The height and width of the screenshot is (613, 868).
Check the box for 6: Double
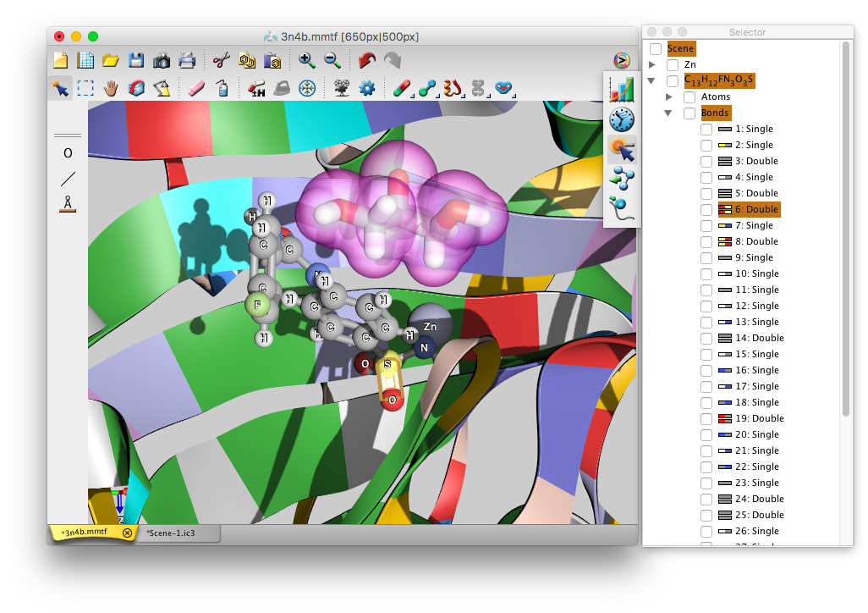pos(706,209)
